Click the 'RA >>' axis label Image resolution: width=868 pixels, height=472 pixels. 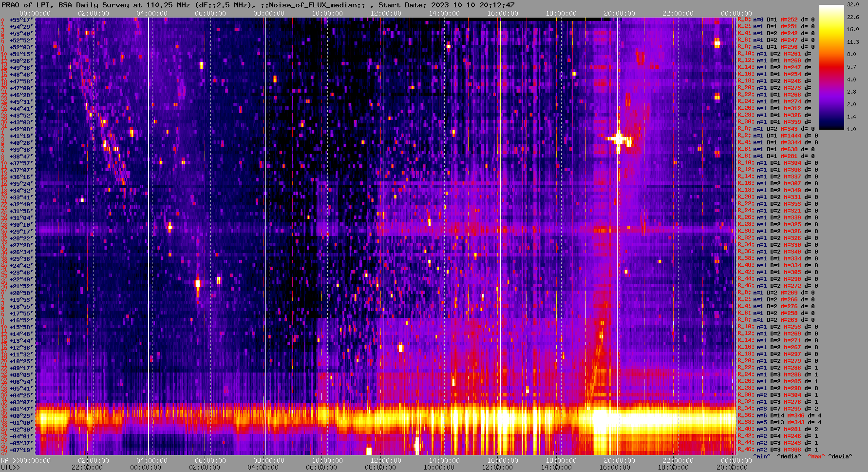[10, 460]
